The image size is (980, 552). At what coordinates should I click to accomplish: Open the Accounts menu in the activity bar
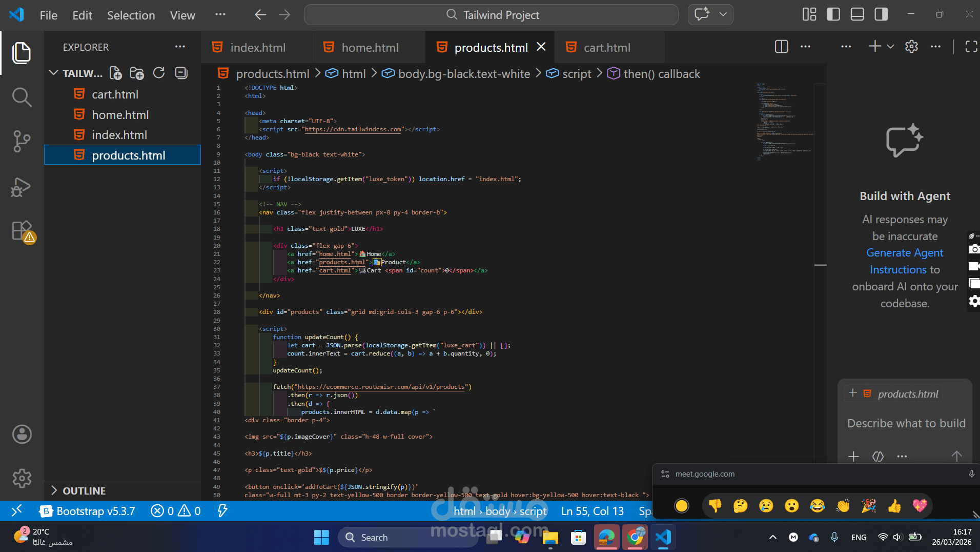[x=22, y=435]
